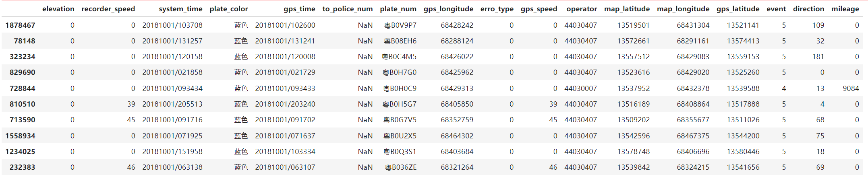
Task: Click gps_time value 20181001/103334
Action: click(x=285, y=152)
